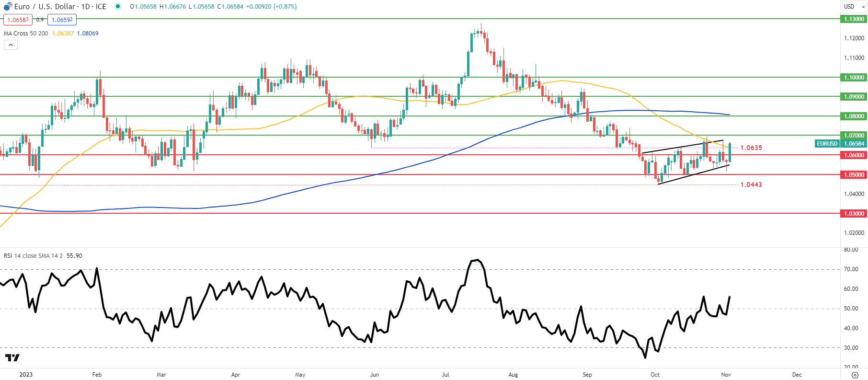The height and width of the screenshot is (380, 868).
Task: Click the 1.07000 price level label
Action: [x=854, y=135]
